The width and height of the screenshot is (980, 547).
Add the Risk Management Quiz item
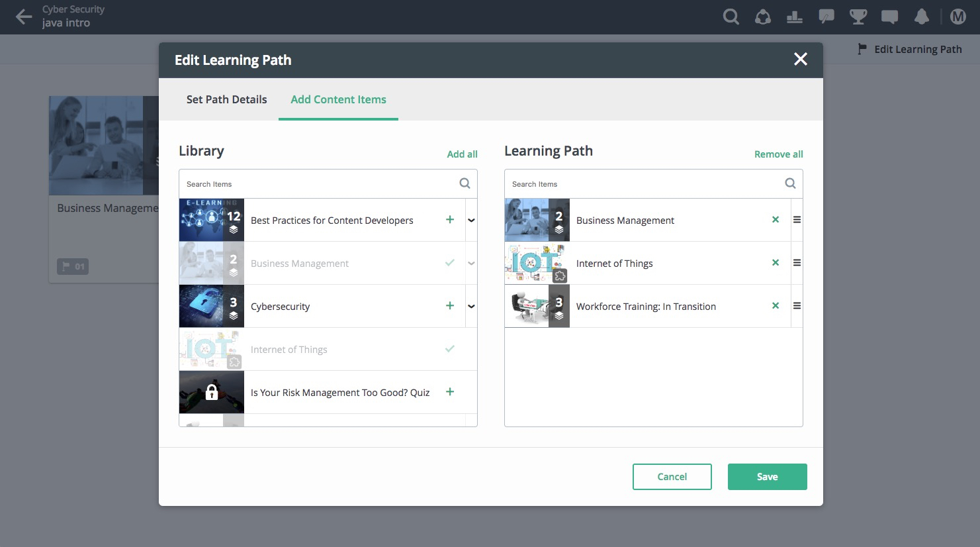pos(450,392)
